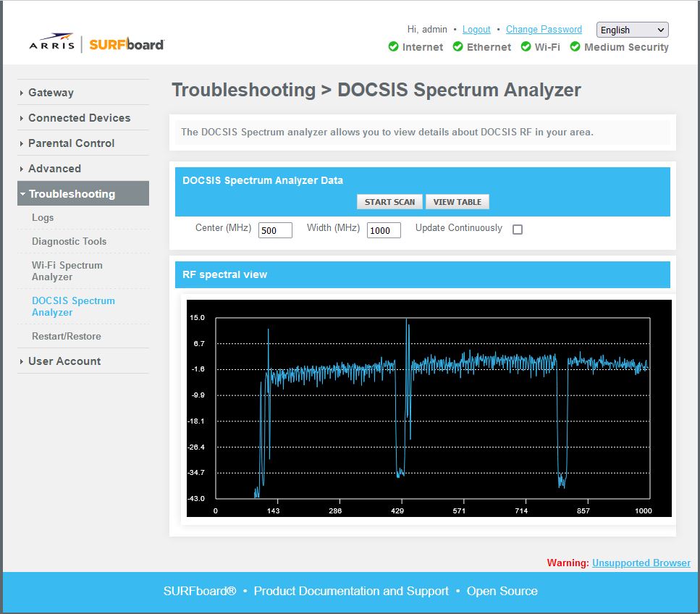Image resolution: width=700 pixels, height=614 pixels.
Task: Click the Wi-Fi status label
Action: [547, 47]
